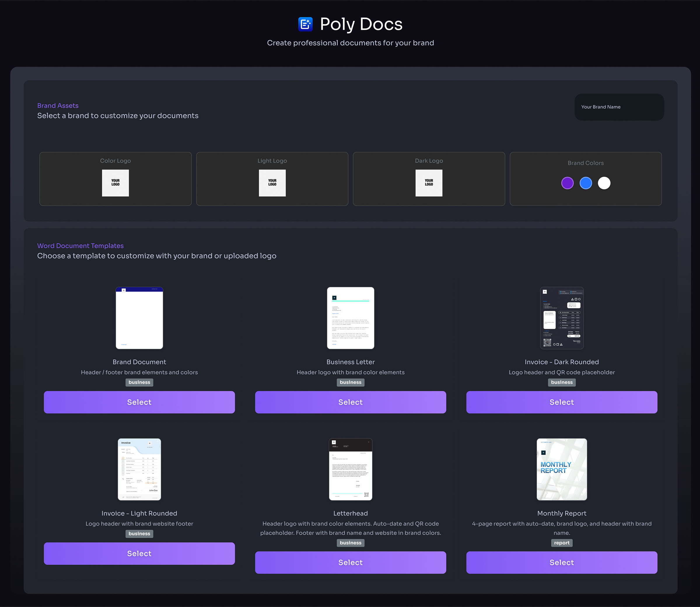Select the Letterhead template
Screen dimensions: 700x607
click(350, 562)
